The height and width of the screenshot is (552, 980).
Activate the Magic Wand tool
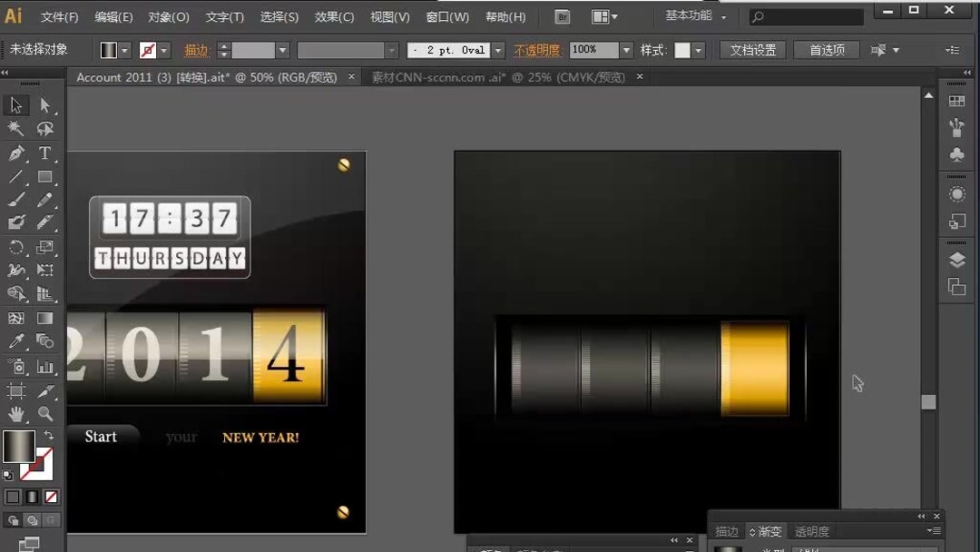point(15,128)
